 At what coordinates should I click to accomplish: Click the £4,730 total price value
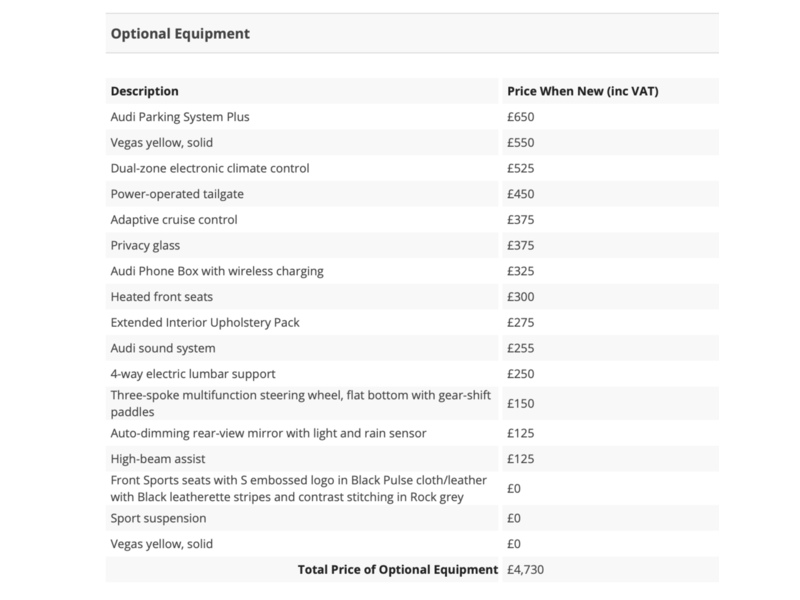click(526, 570)
